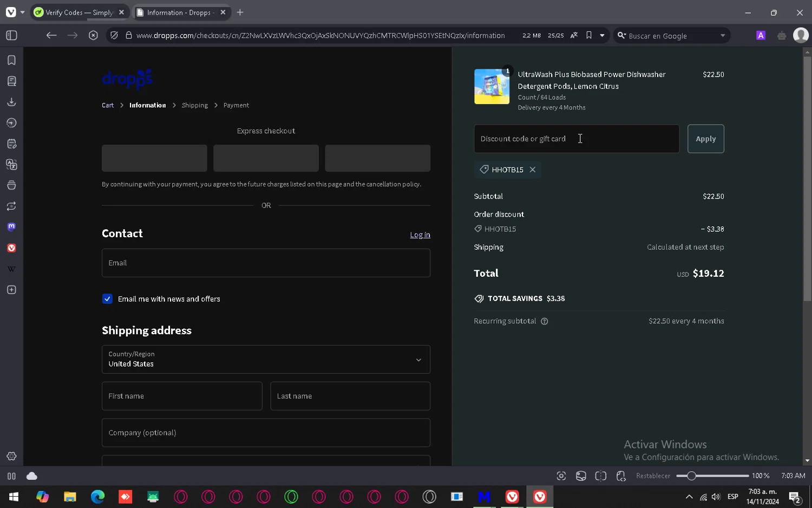Open the sync cloud icon
812x508 pixels.
[x=32, y=476]
